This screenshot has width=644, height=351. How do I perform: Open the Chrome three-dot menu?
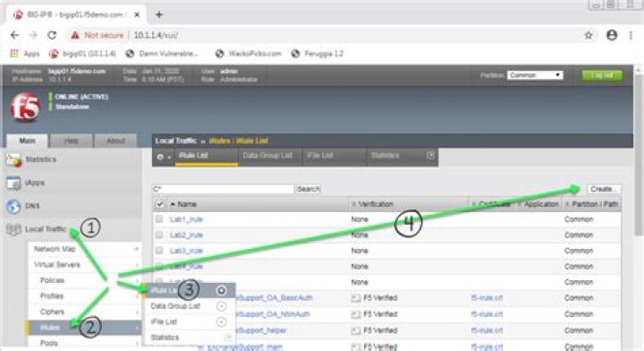coord(631,35)
